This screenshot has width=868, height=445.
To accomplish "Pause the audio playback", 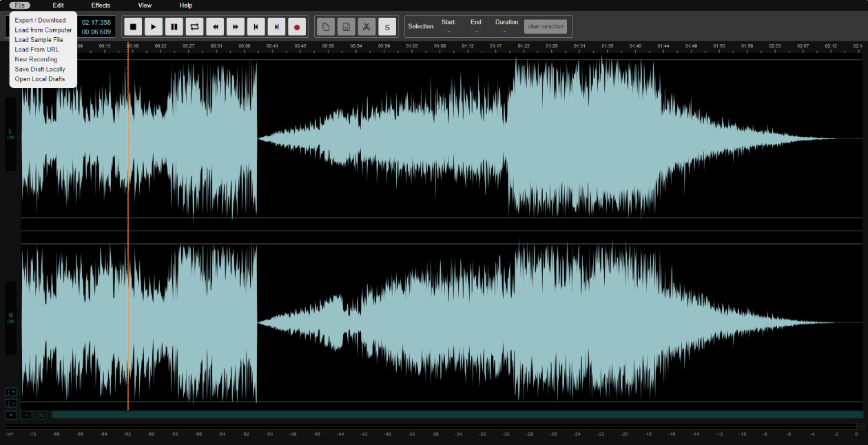I will tap(174, 27).
